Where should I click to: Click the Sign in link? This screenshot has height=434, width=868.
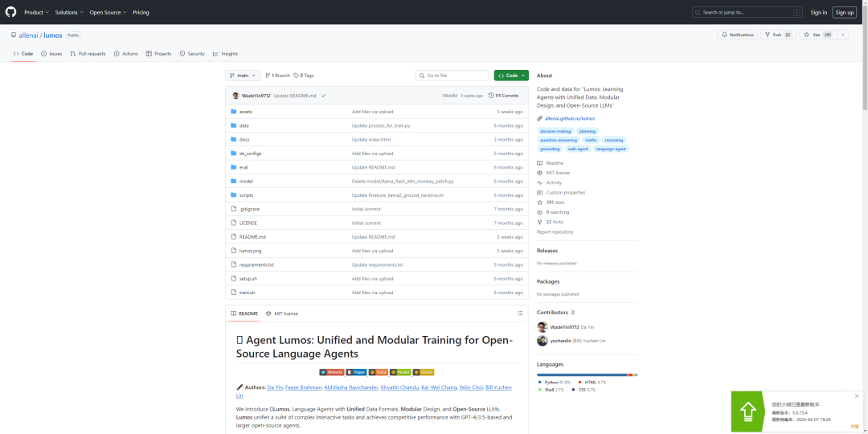coord(819,12)
